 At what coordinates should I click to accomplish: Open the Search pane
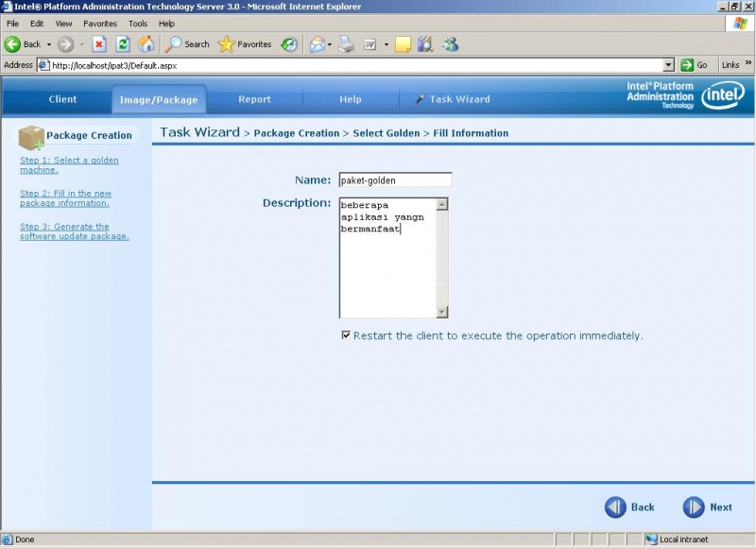click(185, 43)
